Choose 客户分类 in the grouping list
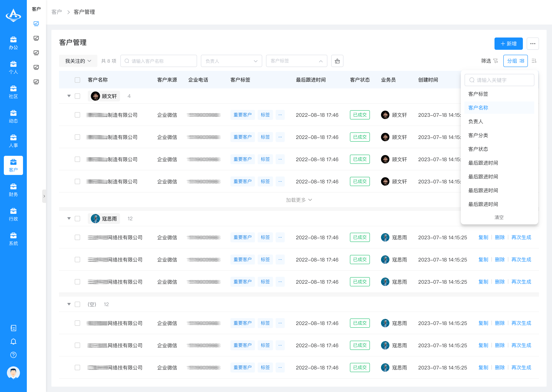This screenshot has height=392, width=552. (478, 135)
